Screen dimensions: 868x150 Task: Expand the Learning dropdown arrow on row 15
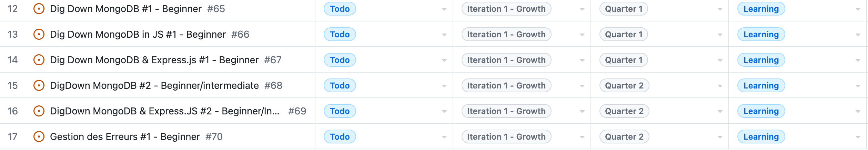pos(858,86)
